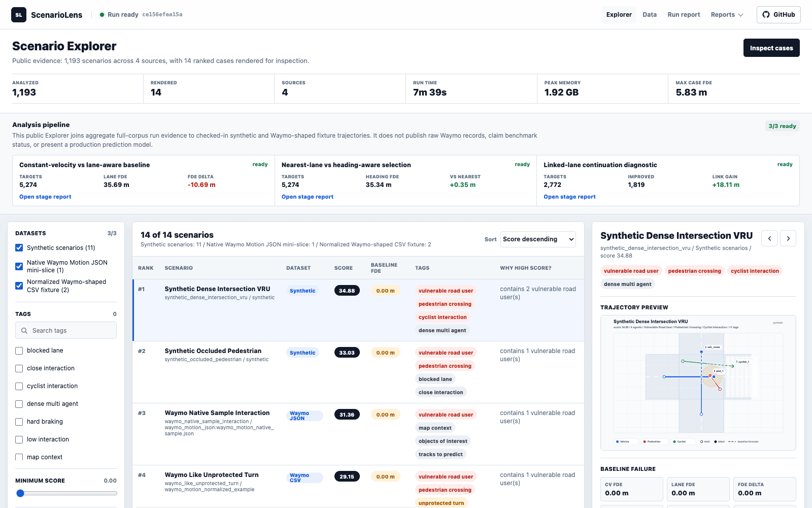Viewport: 812px width, 508px height.
Task: Open the GitHub icon link
Action: click(766, 15)
